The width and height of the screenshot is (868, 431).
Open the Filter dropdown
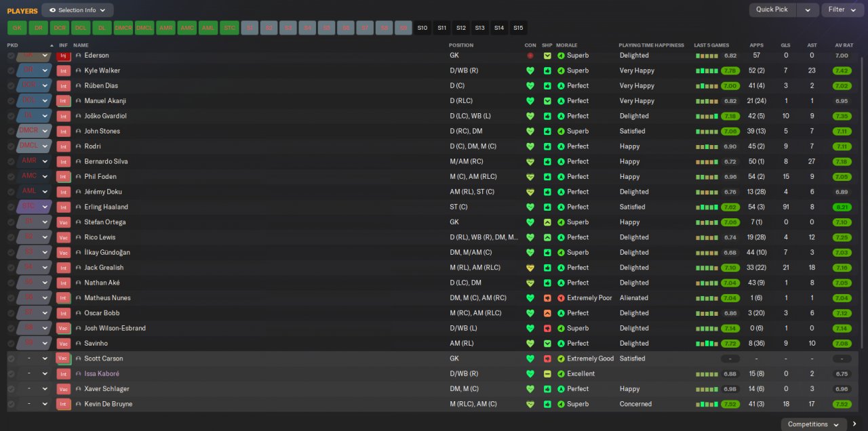point(842,9)
